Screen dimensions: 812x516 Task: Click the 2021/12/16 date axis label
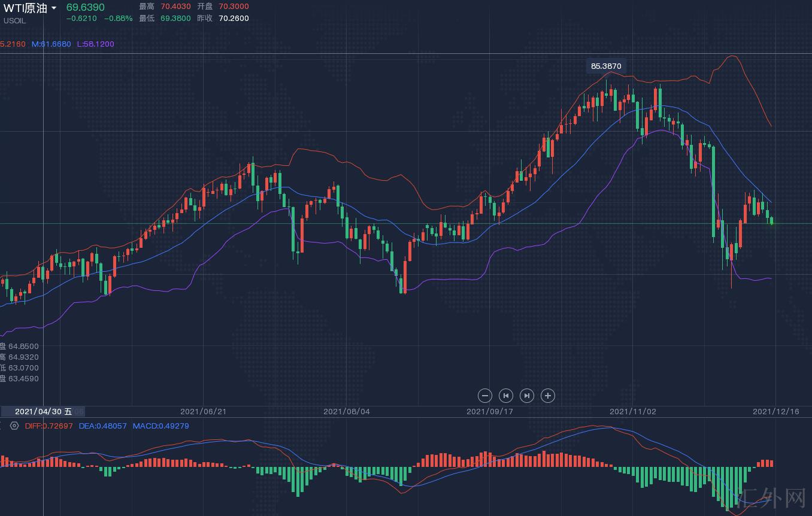(x=775, y=412)
